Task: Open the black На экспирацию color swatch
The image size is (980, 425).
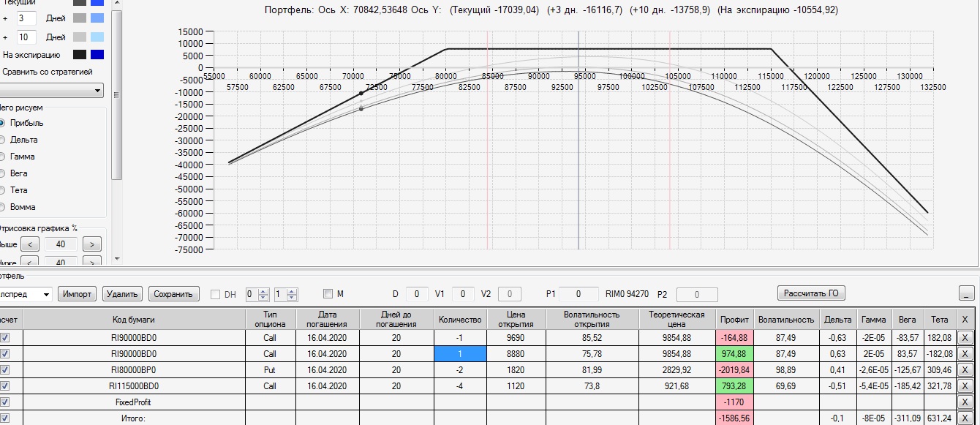Action: pos(79,55)
